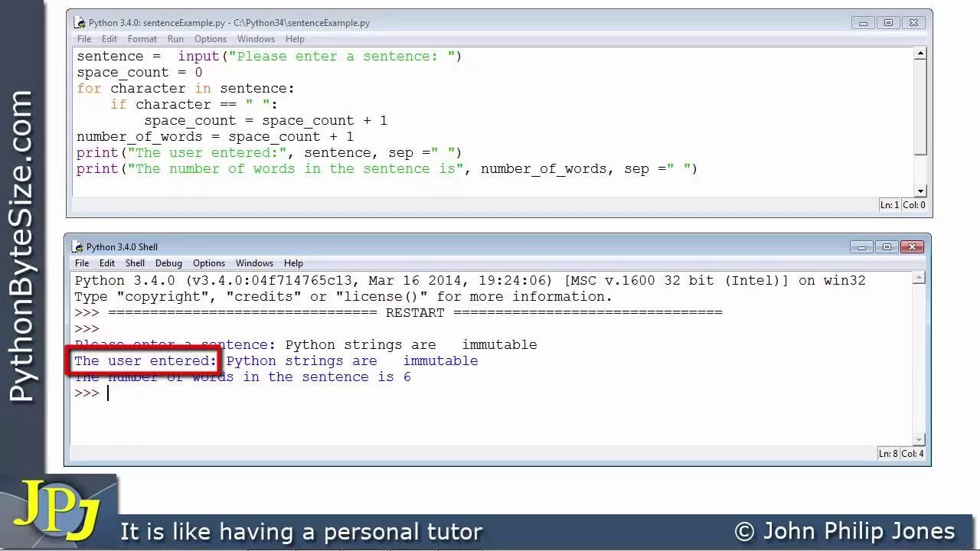Open Shell menu in Python Shell
The image size is (980, 551).
click(x=135, y=263)
